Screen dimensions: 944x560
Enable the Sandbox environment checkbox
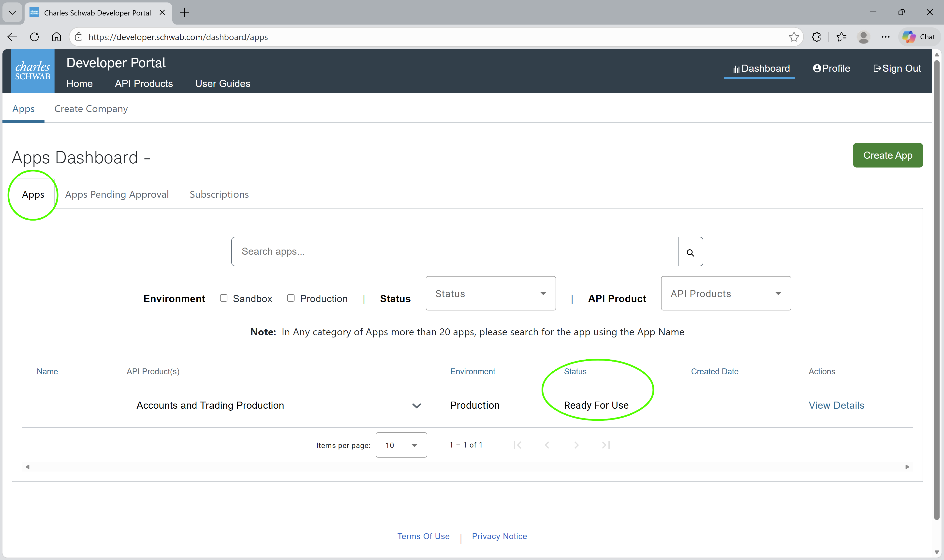point(223,298)
